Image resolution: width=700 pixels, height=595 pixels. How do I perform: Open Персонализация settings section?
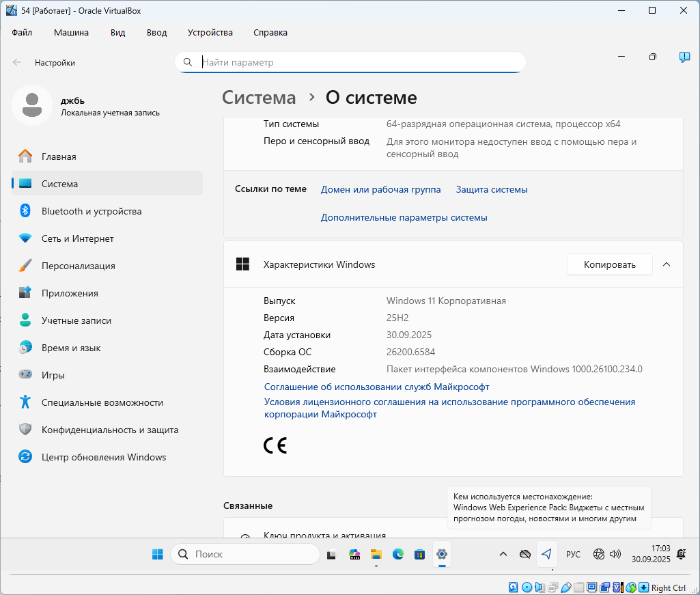[x=78, y=266]
